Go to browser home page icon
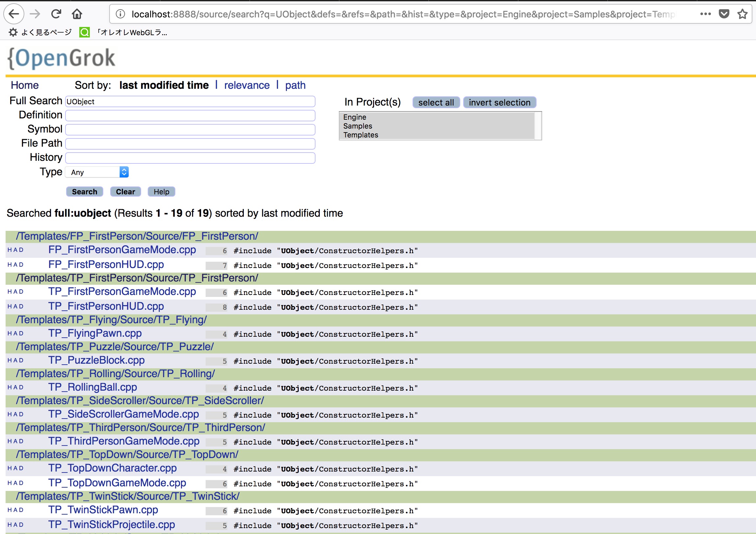The image size is (756, 534). click(x=77, y=14)
